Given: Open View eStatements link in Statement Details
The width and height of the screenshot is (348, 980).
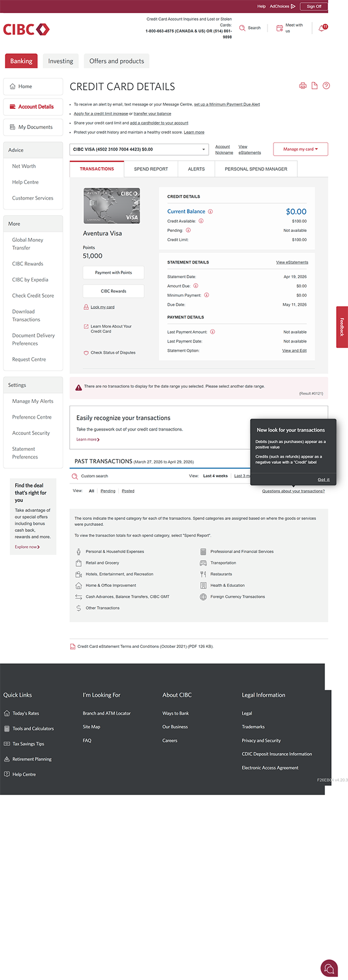Looking at the screenshot, I should 292,262.
